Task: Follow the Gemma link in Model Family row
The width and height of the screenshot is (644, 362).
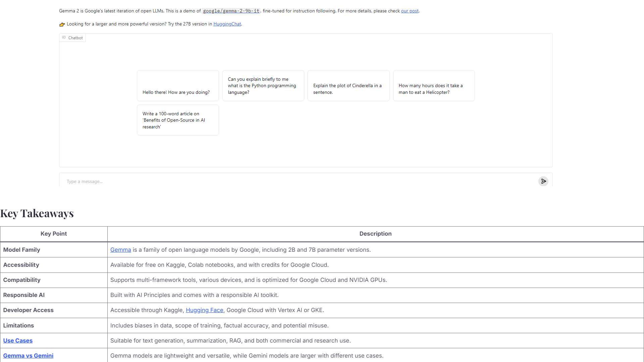Action: [x=120, y=250]
